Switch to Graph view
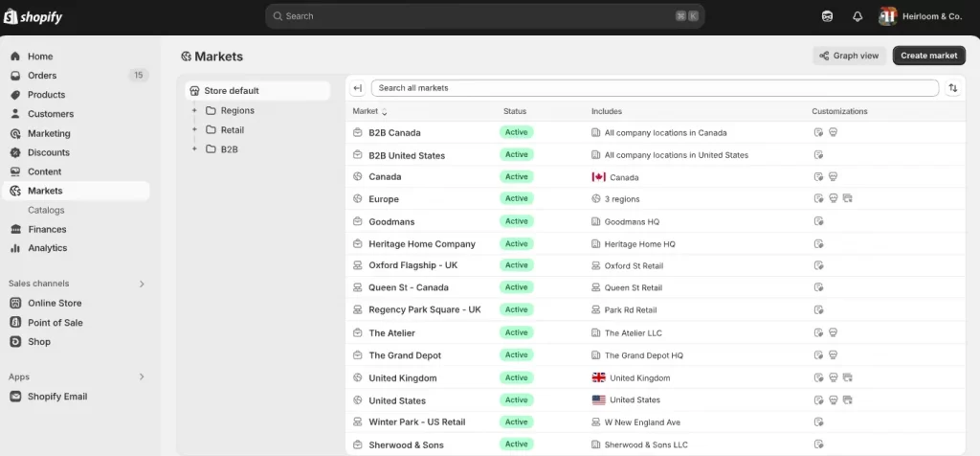The image size is (980, 456). (849, 56)
